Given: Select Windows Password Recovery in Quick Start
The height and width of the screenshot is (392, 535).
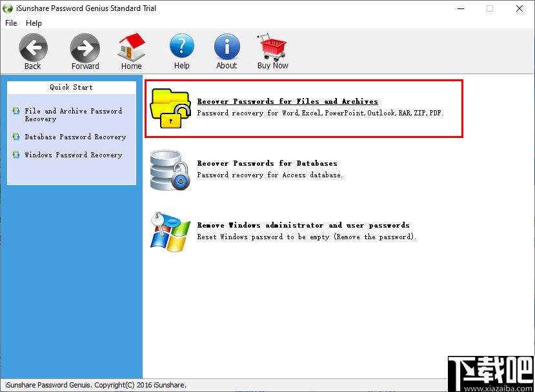Looking at the screenshot, I should coord(74,155).
